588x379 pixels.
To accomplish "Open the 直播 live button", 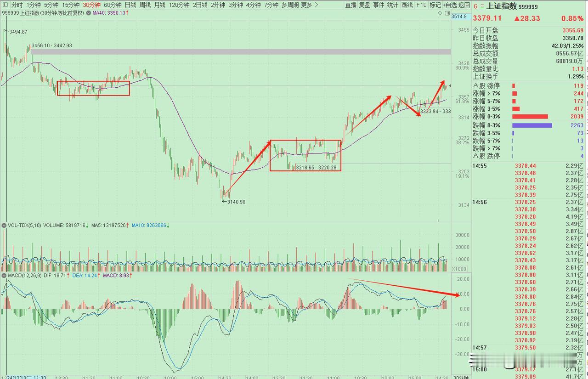I will pyautogui.click(x=351, y=5).
